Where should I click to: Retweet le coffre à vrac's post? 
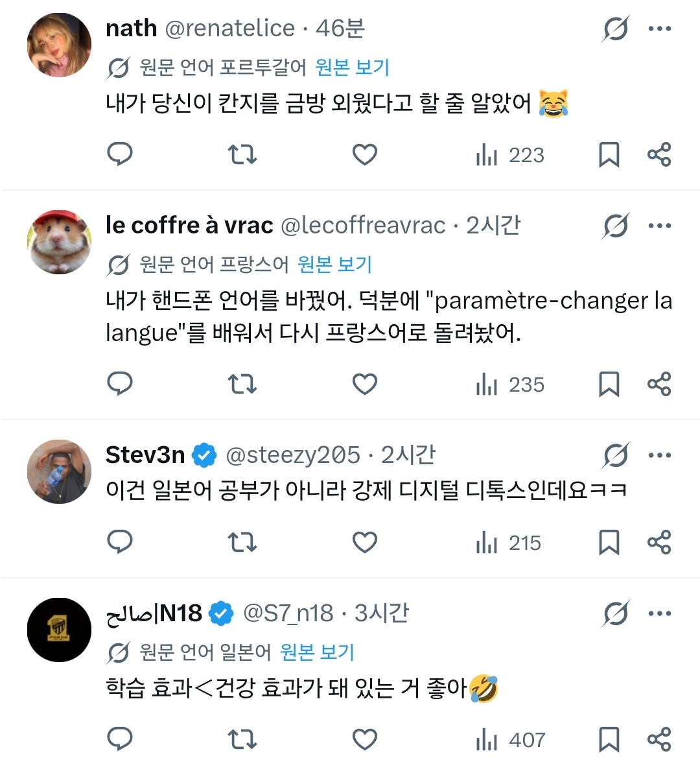pyautogui.click(x=242, y=384)
